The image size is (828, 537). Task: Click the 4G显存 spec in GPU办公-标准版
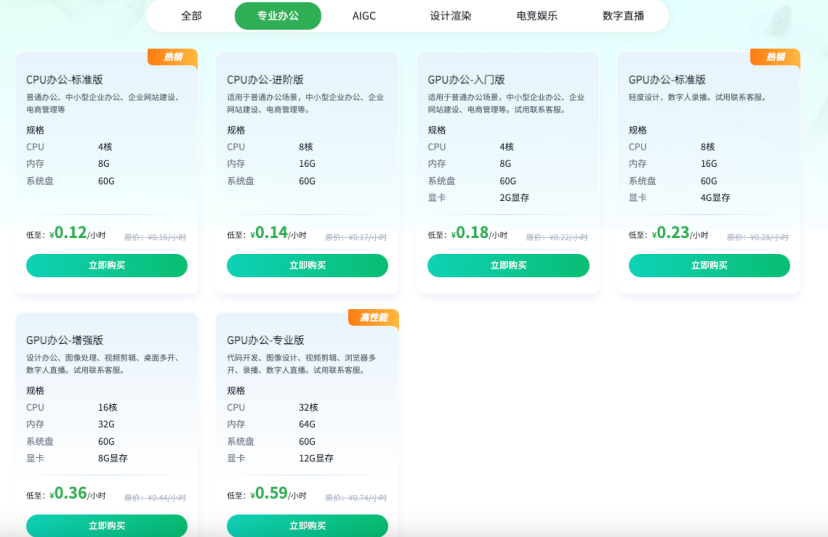pos(715,198)
